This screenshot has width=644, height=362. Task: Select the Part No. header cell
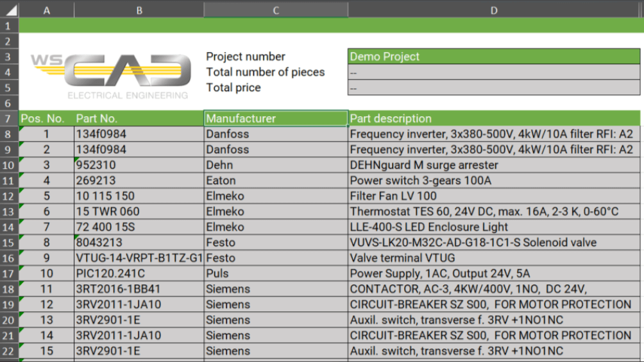point(139,119)
